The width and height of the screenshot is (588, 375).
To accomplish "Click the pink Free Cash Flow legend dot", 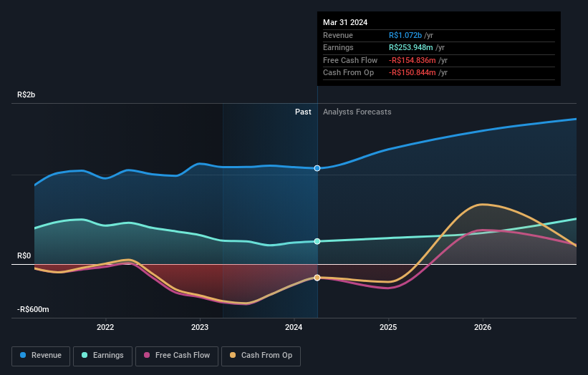I will tap(147, 355).
